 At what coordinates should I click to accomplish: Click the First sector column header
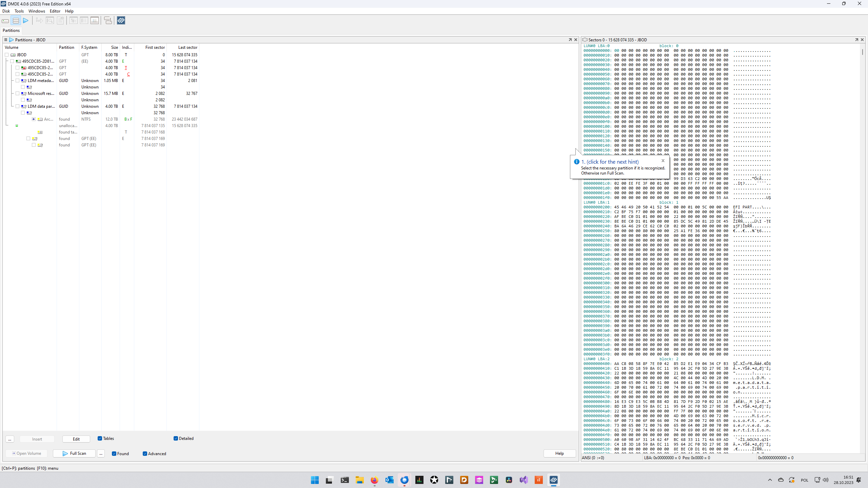(150, 47)
